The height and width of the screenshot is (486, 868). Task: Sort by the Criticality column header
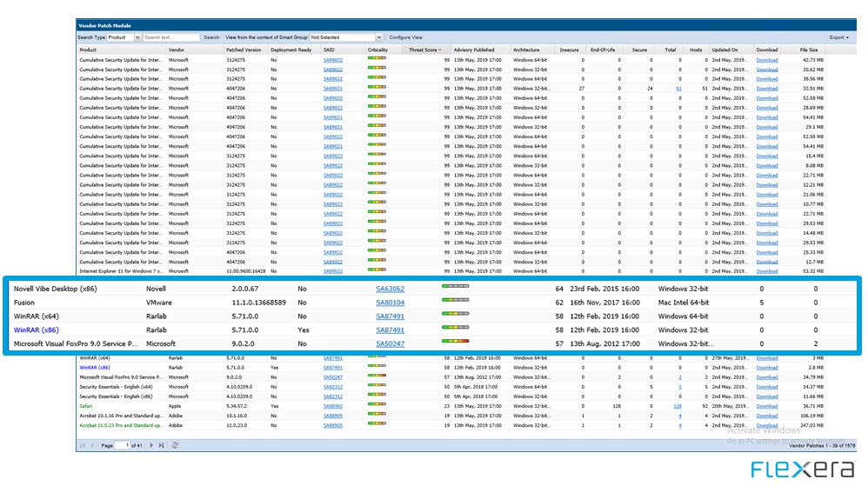384,50
